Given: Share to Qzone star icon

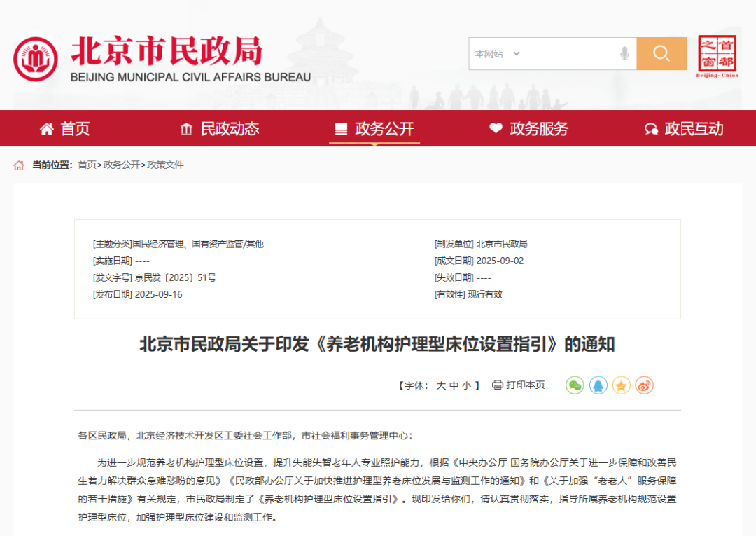Looking at the screenshot, I should [621, 385].
